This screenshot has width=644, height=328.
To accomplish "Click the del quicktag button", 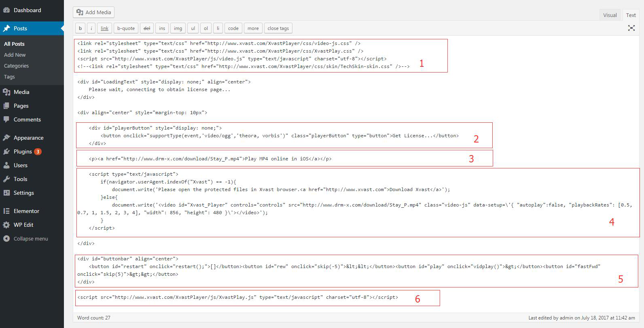I will pyautogui.click(x=147, y=28).
